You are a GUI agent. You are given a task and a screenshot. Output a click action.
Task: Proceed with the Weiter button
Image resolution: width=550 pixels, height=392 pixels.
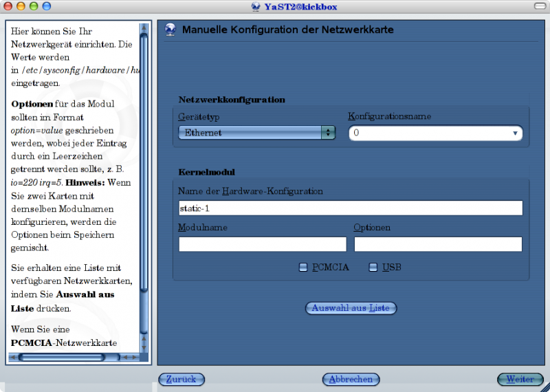pos(520,379)
